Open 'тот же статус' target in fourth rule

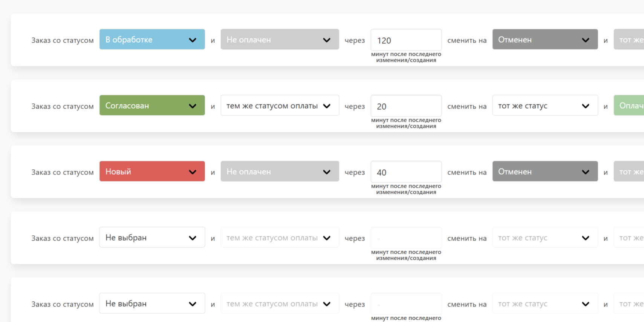click(x=545, y=238)
